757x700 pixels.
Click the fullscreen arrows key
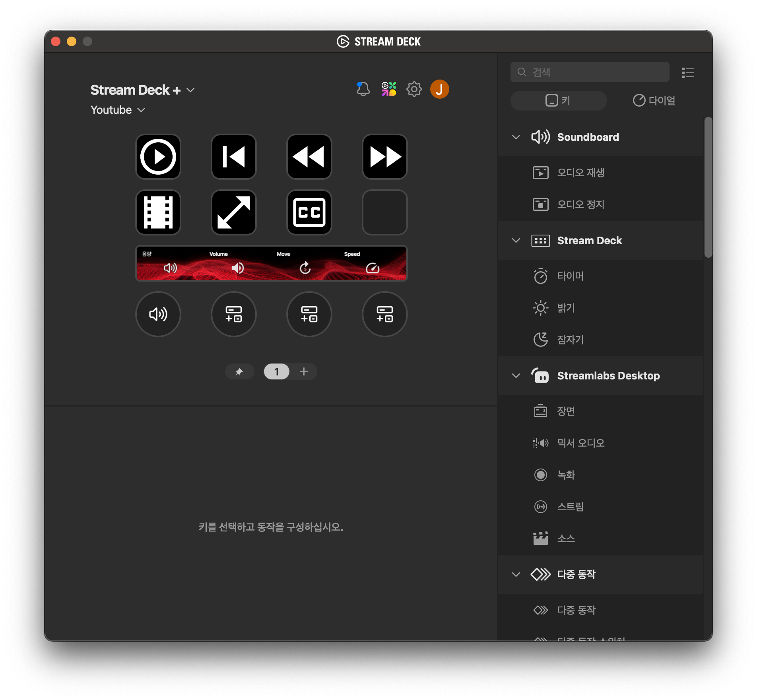click(233, 212)
